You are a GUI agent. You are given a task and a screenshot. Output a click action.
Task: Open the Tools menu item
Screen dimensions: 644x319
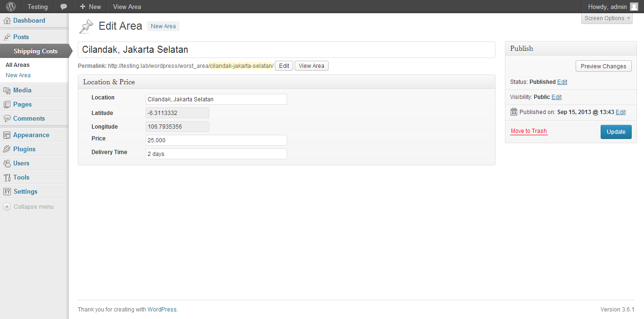(34, 177)
